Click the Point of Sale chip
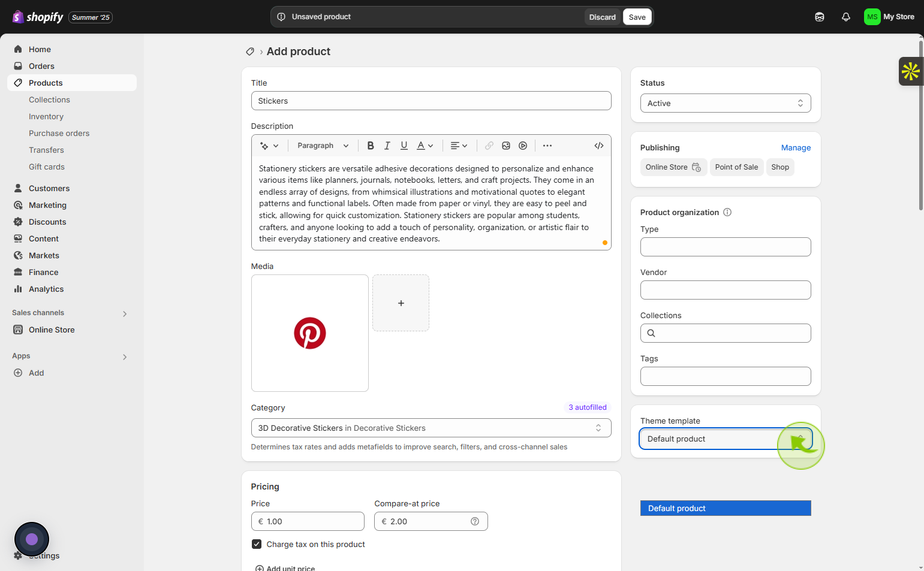 [736, 167]
